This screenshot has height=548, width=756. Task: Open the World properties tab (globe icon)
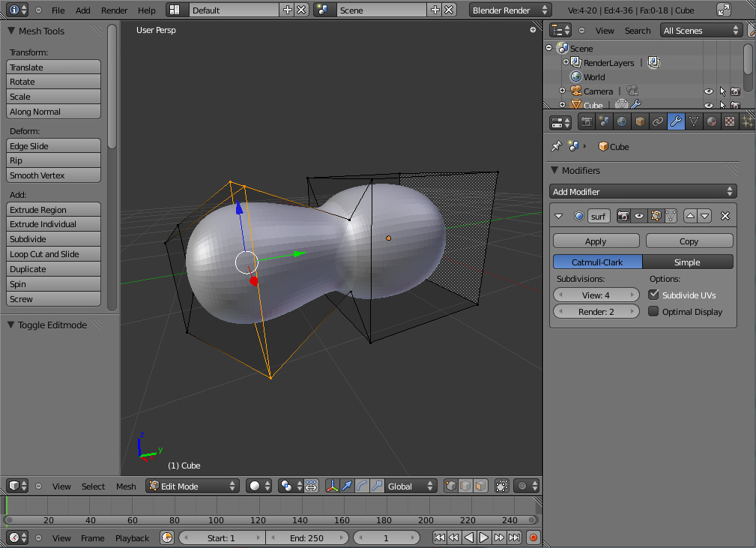pos(621,121)
